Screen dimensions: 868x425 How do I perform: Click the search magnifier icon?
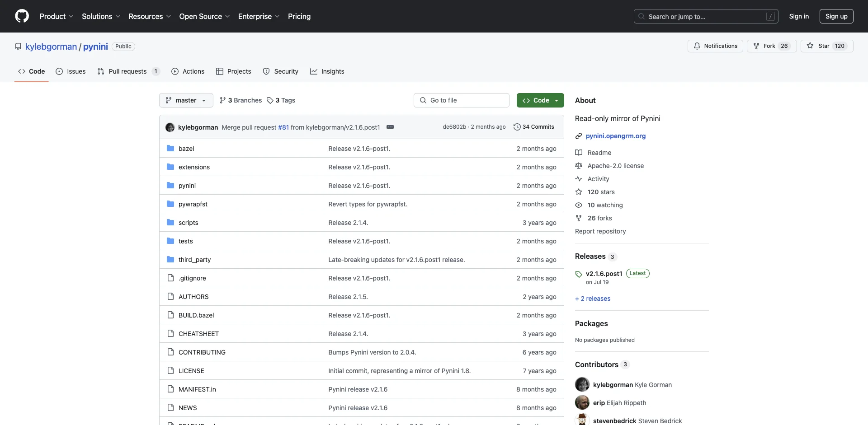tap(642, 16)
